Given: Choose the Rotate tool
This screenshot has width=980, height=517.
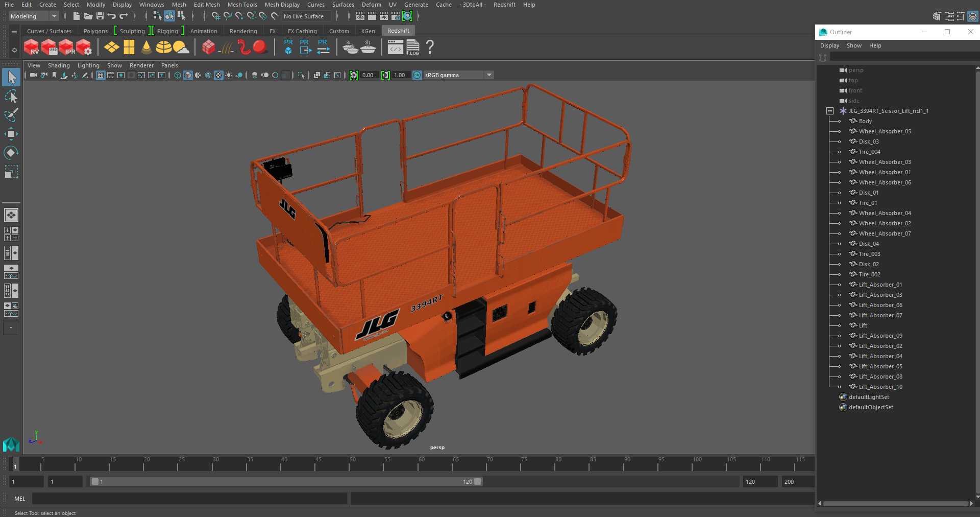Looking at the screenshot, I should coord(11,152).
